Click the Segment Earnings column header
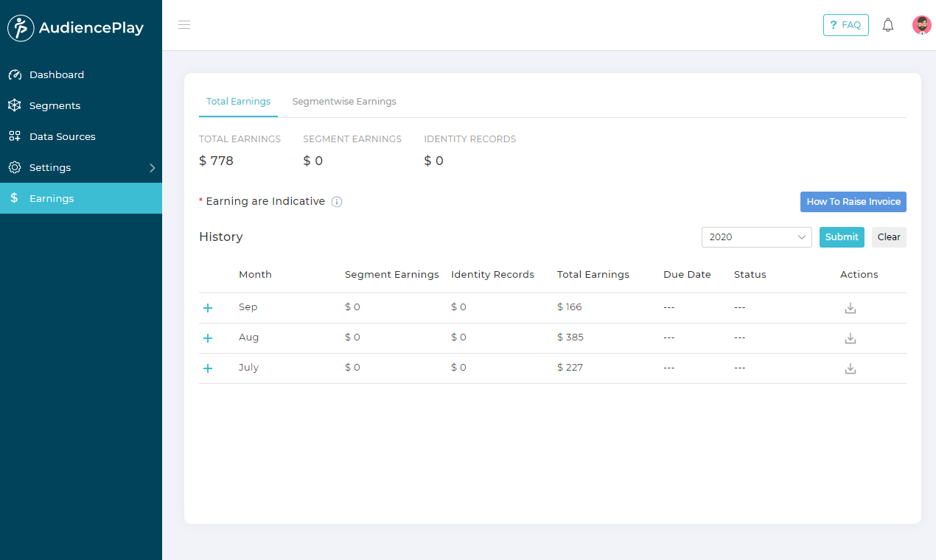Screen dimensions: 936x560 coord(392,275)
